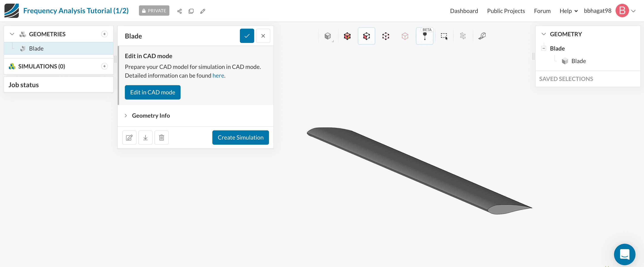
Task: Click the download geometry icon
Action: [145, 137]
